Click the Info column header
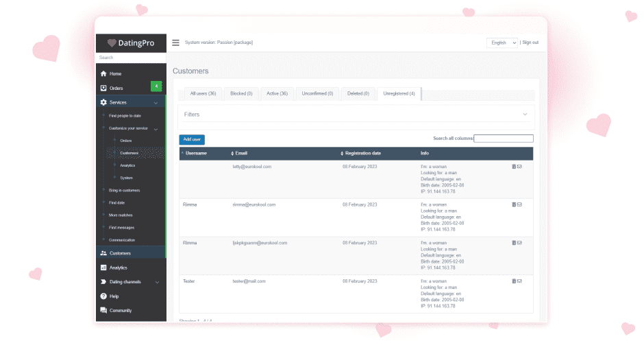Image resolution: width=644 pixels, height=343 pixels. click(x=425, y=153)
